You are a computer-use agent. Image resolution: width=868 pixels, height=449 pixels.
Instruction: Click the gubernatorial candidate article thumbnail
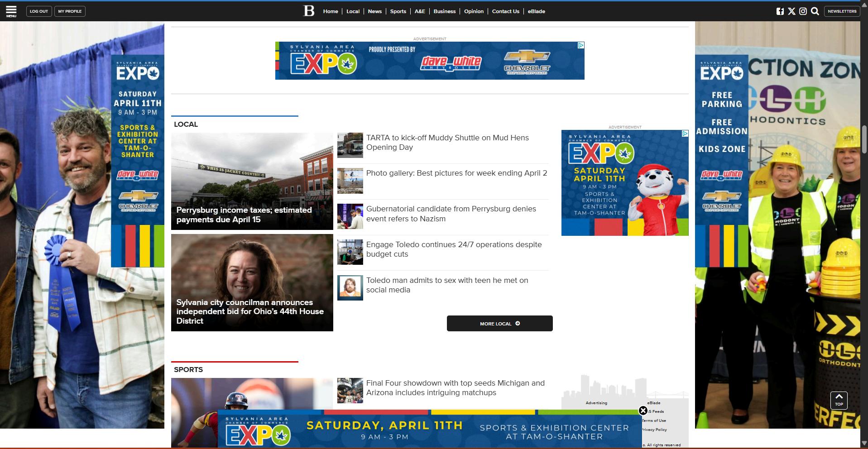[350, 216]
